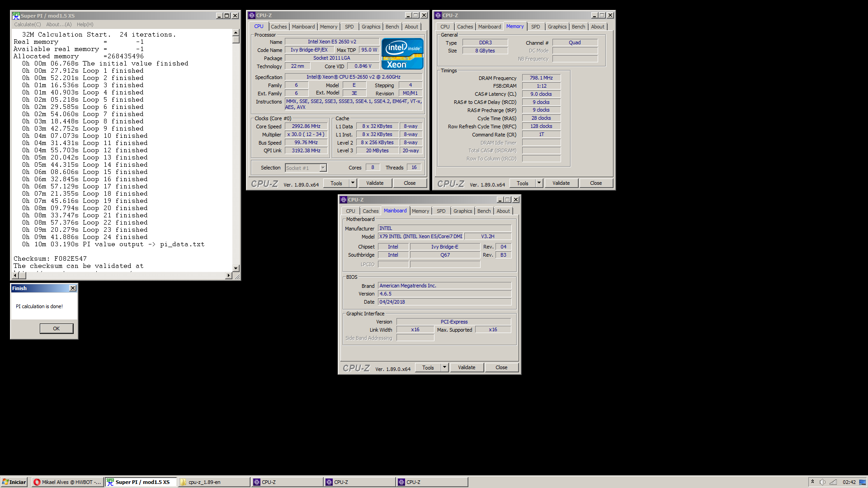Image resolution: width=868 pixels, height=488 pixels.
Task: Select the About tab in the Mainboard window
Action: pyautogui.click(x=503, y=211)
